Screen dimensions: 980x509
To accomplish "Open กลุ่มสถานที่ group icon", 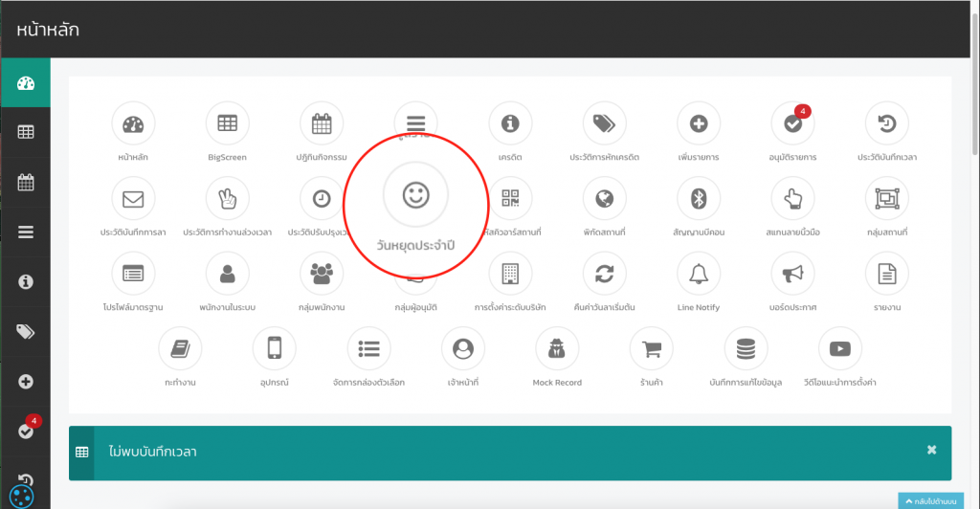I will point(887,199).
